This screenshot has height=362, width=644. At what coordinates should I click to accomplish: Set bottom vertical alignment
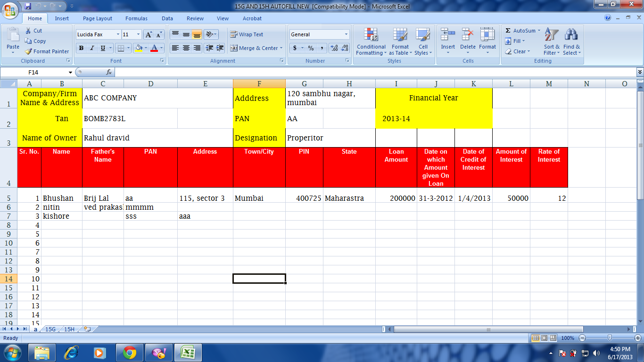(x=197, y=34)
